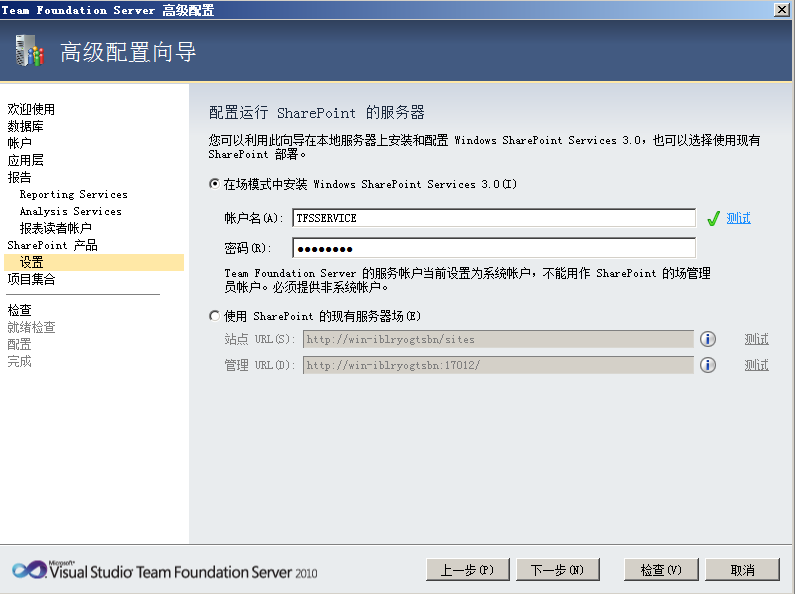Click the server wizard icon in the header
The width and height of the screenshot is (795, 594).
coord(29,51)
